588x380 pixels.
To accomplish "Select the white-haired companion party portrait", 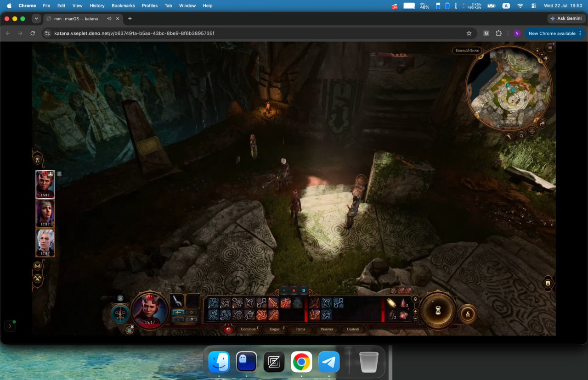I will coord(45,242).
